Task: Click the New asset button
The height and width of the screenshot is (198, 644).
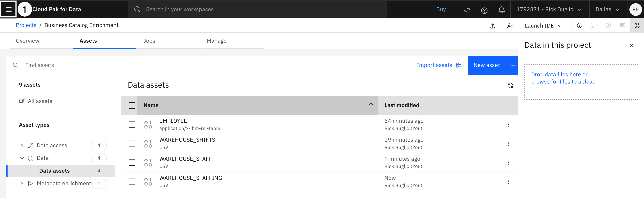Action: tap(492, 65)
